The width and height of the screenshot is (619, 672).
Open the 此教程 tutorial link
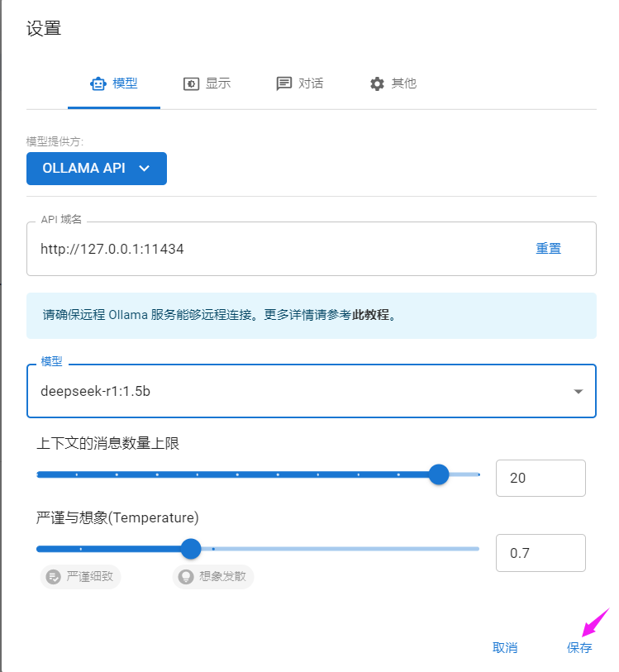pyautogui.click(x=370, y=315)
